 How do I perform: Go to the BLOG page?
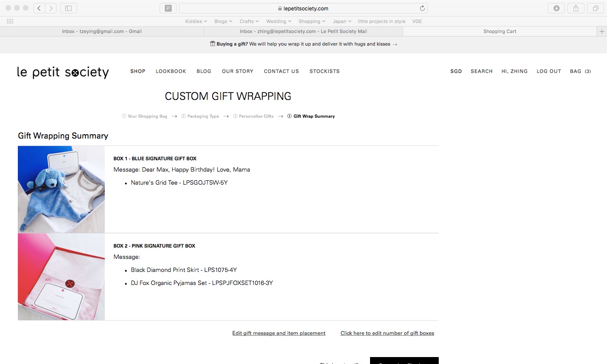(x=204, y=71)
